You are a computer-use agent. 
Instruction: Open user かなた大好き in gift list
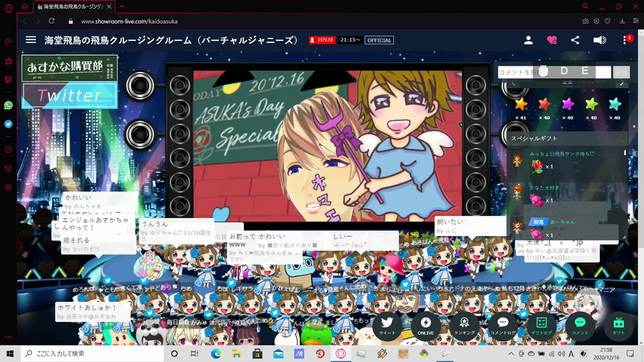pyautogui.click(x=544, y=188)
